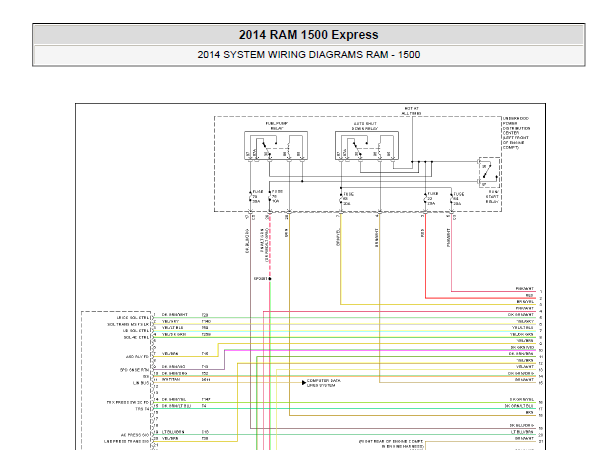Click the right-side 'RED' label for line 2
The width and height of the screenshot is (601, 450).
pos(529,295)
